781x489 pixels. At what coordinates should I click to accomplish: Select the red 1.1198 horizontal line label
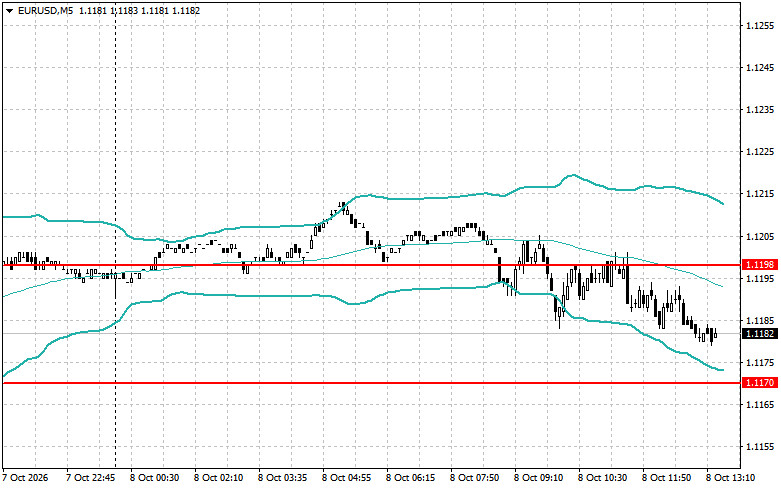[759, 265]
